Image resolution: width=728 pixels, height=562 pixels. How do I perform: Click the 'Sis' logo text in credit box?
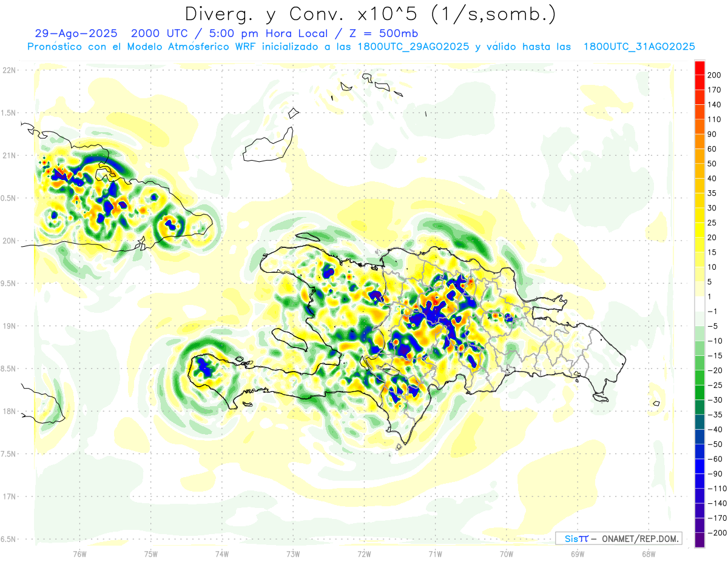coord(571,538)
